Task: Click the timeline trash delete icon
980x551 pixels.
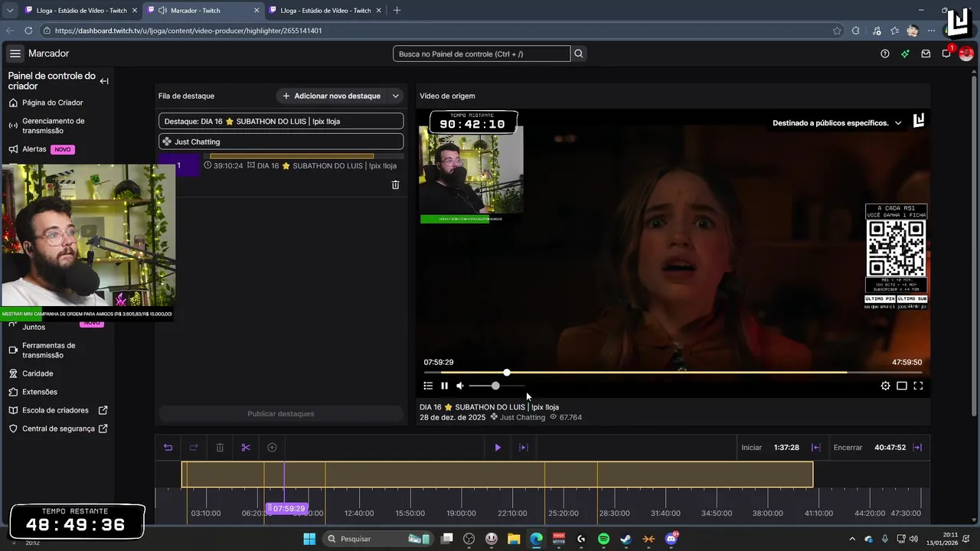Action: tap(220, 448)
